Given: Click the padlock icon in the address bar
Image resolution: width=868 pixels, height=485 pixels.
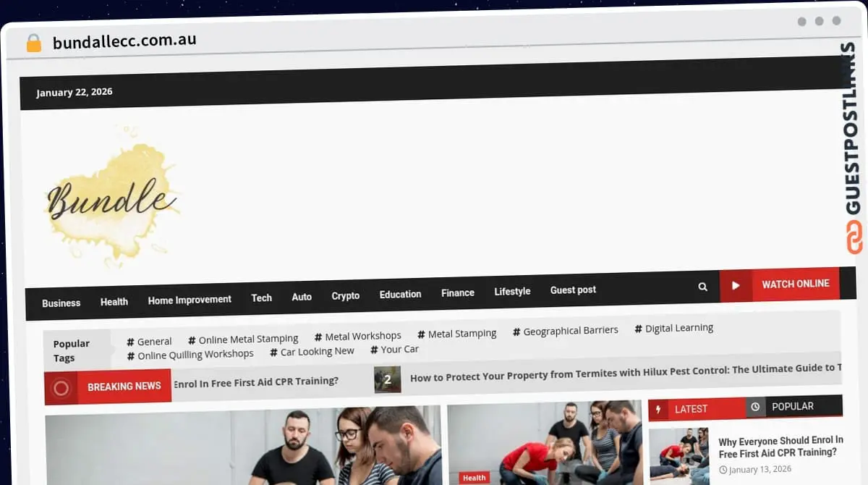Looking at the screenshot, I should [33, 43].
